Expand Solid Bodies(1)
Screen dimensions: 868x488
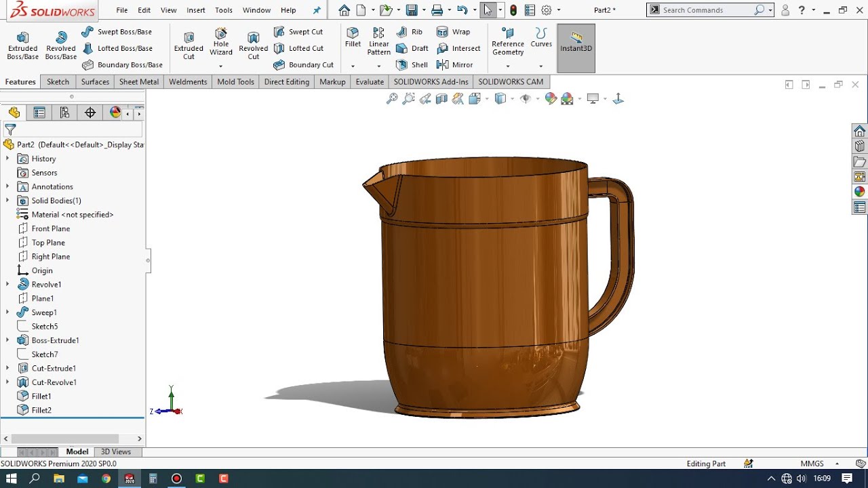[x=7, y=201]
